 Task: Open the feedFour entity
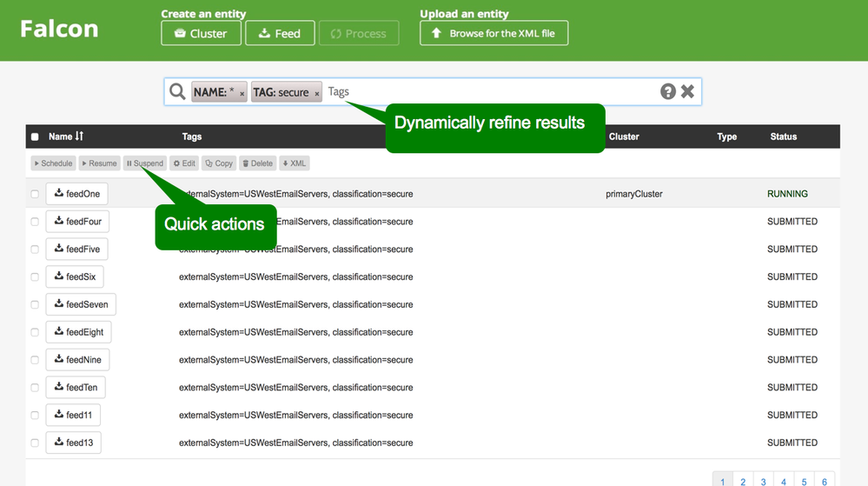77,222
